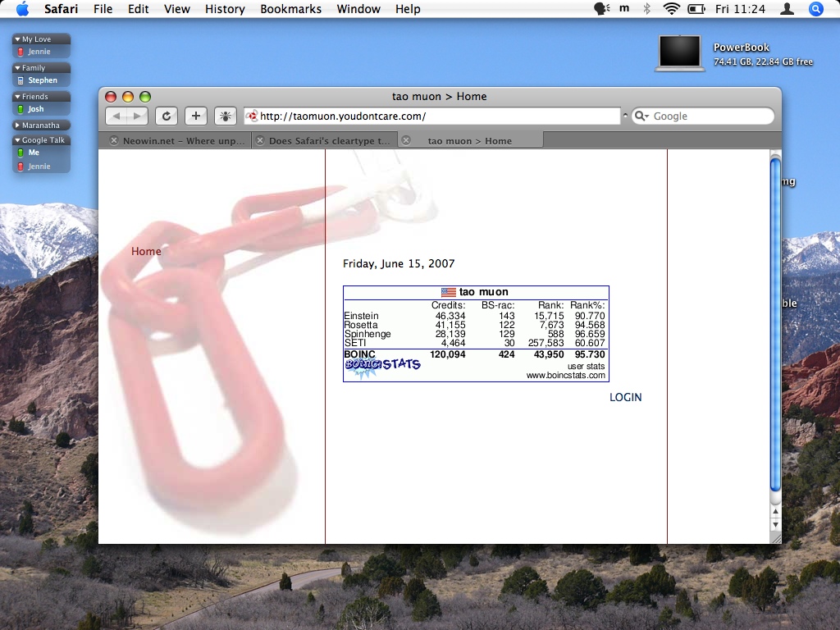The width and height of the screenshot is (840, 630).
Task: Open the Apple menu
Action: point(22,8)
